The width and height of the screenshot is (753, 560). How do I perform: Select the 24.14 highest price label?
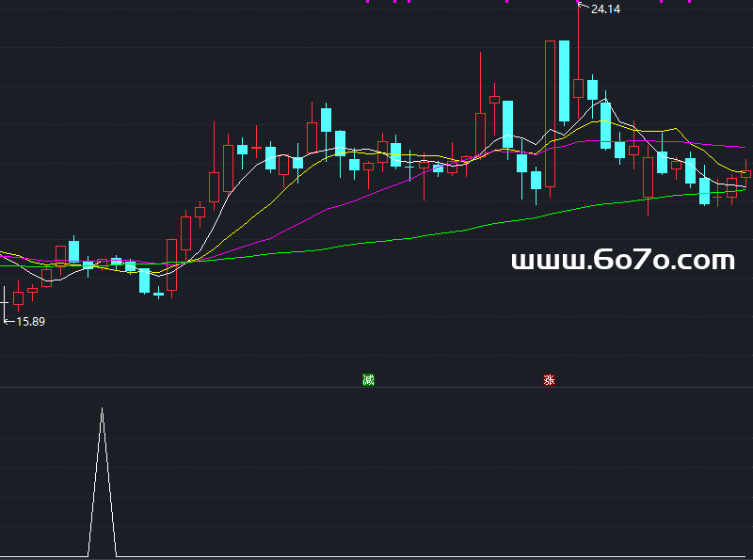pyautogui.click(x=605, y=8)
